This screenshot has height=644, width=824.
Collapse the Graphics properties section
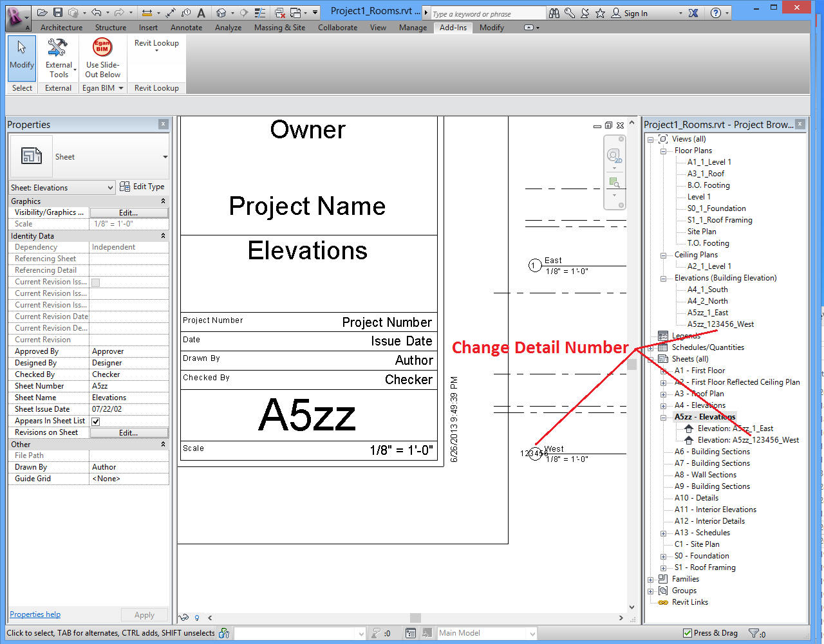(x=163, y=201)
